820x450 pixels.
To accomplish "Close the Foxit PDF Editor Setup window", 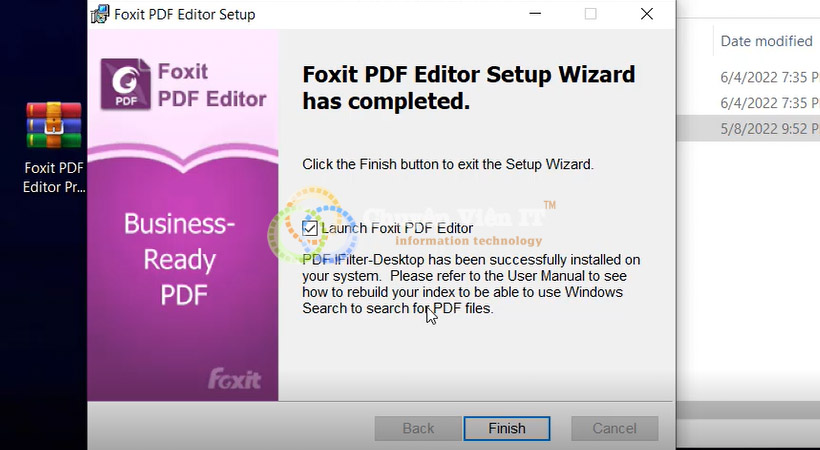I will pos(646,14).
